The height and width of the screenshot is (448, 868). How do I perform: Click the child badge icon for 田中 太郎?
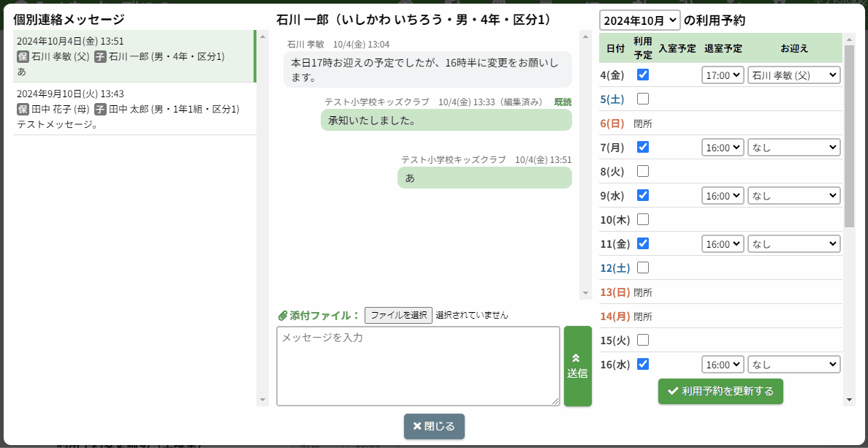100,109
